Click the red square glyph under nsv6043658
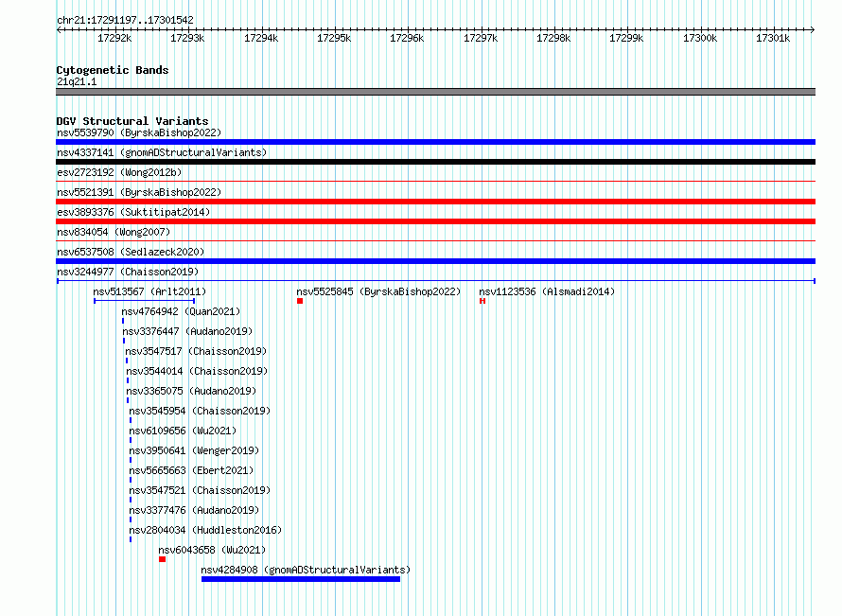842x616 pixels. coord(162,559)
